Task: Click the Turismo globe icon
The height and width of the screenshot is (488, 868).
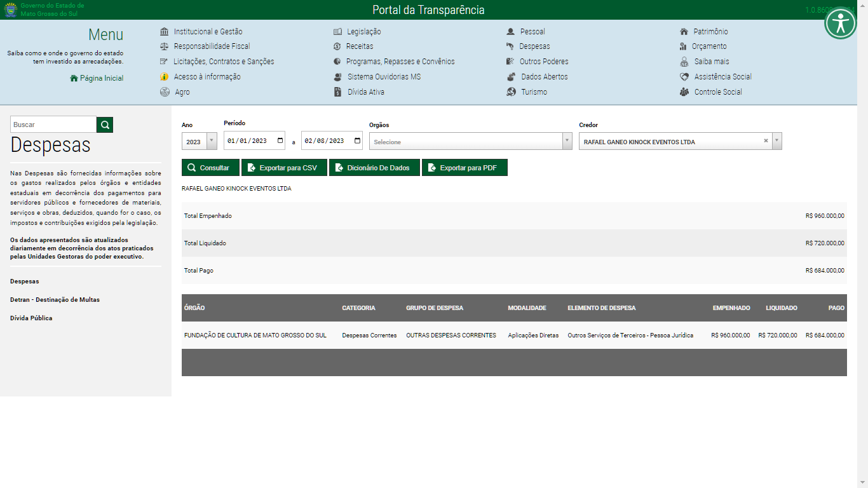Action: click(511, 92)
